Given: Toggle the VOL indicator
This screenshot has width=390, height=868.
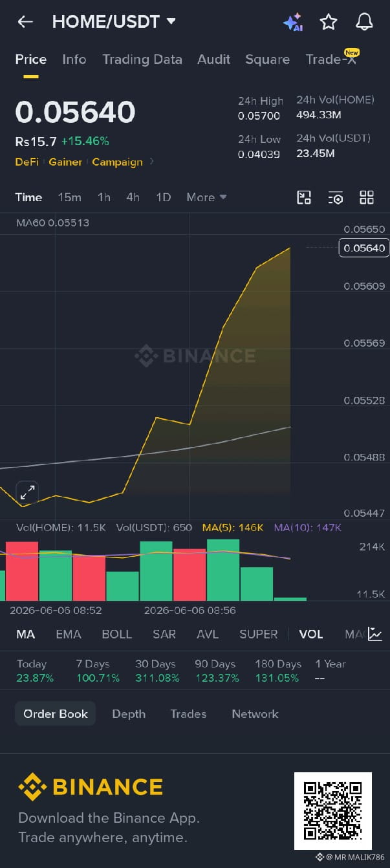Looking at the screenshot, I should (311, 635).
